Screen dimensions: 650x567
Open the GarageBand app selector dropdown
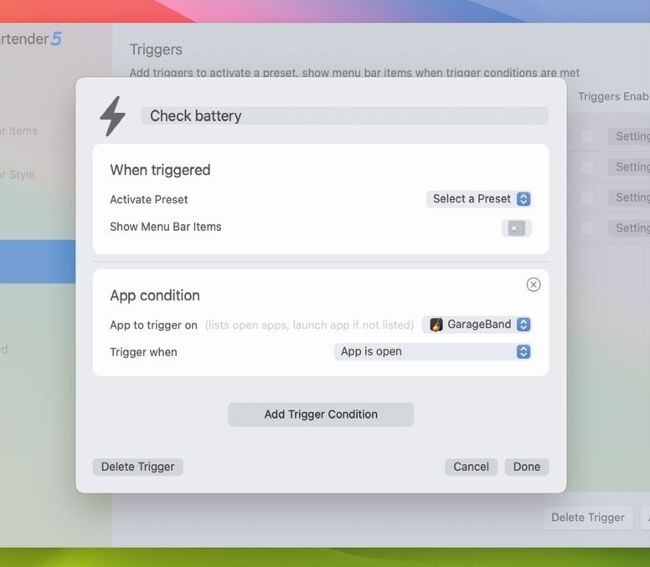477,324
